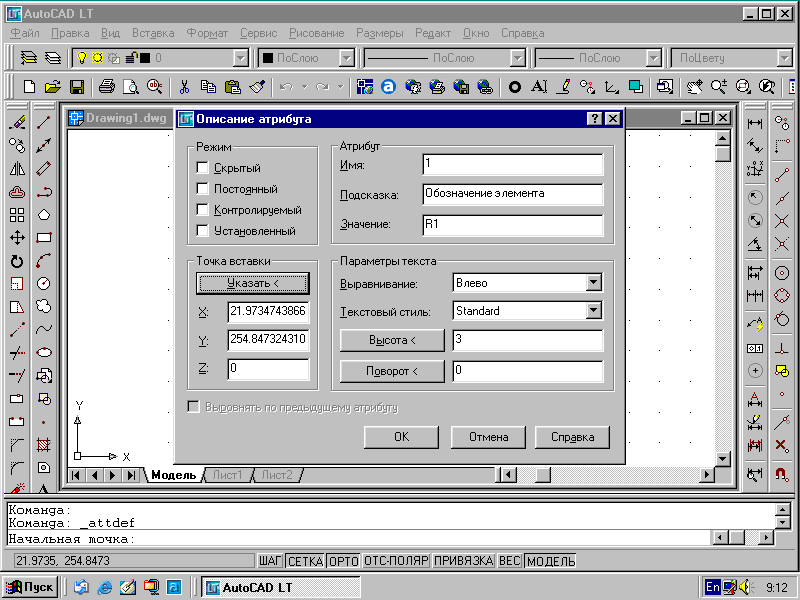Open the linetype ПоСлою dropdown
The image size is (800, 600).
517,58
